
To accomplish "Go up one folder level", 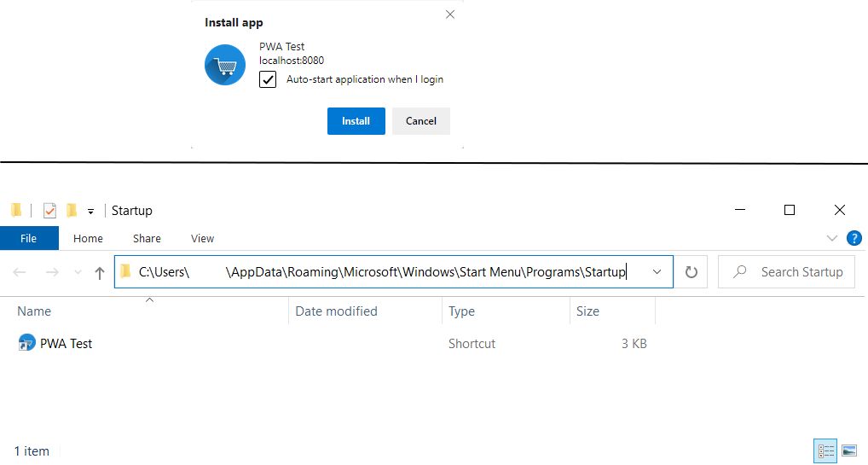I will point(100,273).
